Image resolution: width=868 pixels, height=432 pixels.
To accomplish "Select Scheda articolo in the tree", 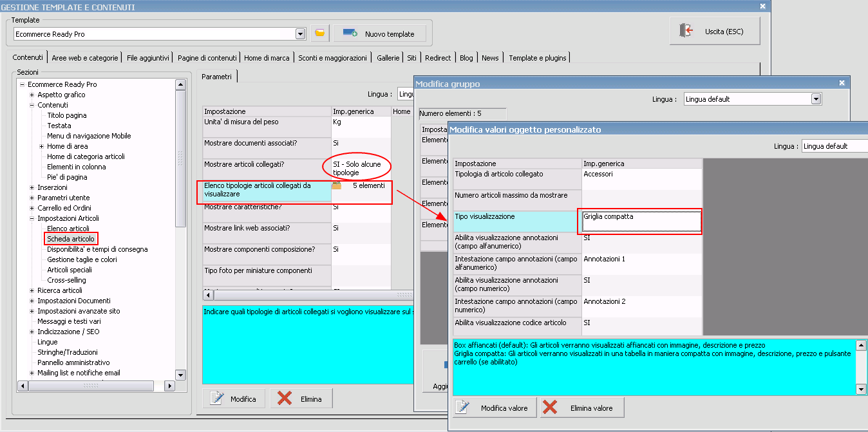I will coord(71,239).
